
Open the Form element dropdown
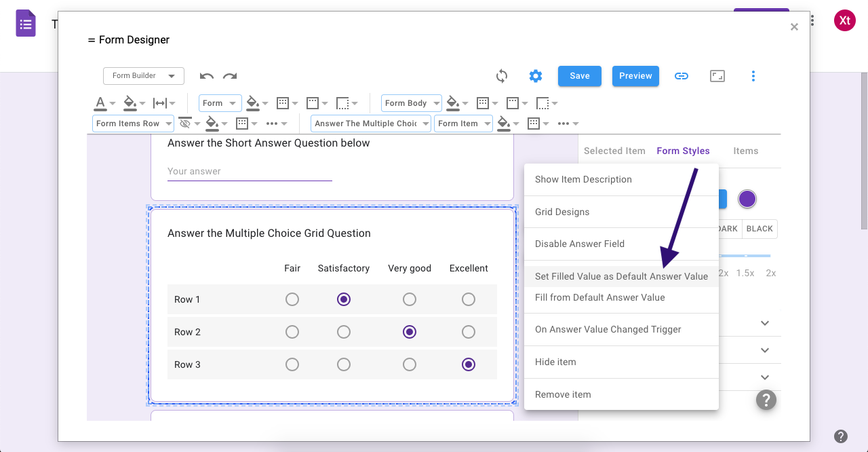(x=220, y=103)
